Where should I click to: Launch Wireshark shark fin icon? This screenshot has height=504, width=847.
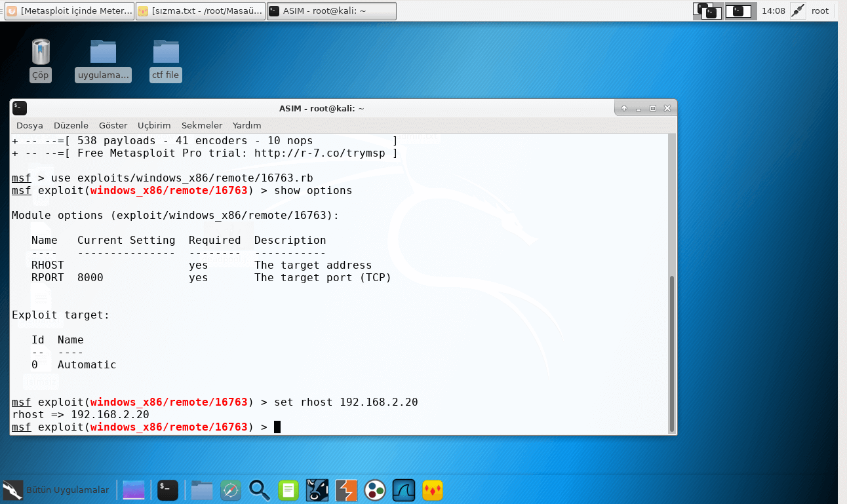[404, 490]
